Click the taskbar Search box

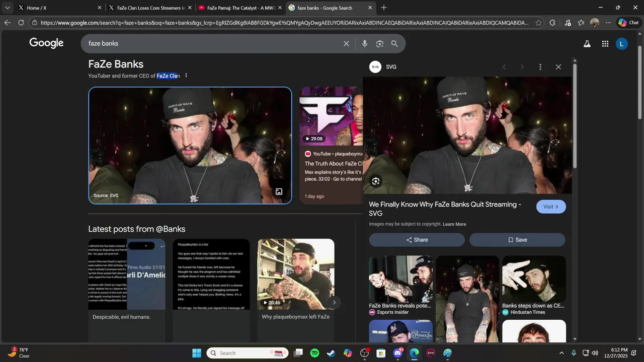(x=248, y=353)
